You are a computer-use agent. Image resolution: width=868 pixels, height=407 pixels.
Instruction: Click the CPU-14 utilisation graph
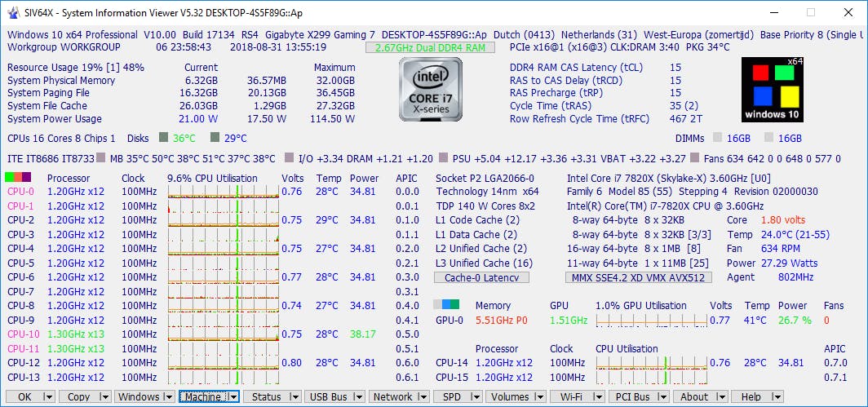651,363
